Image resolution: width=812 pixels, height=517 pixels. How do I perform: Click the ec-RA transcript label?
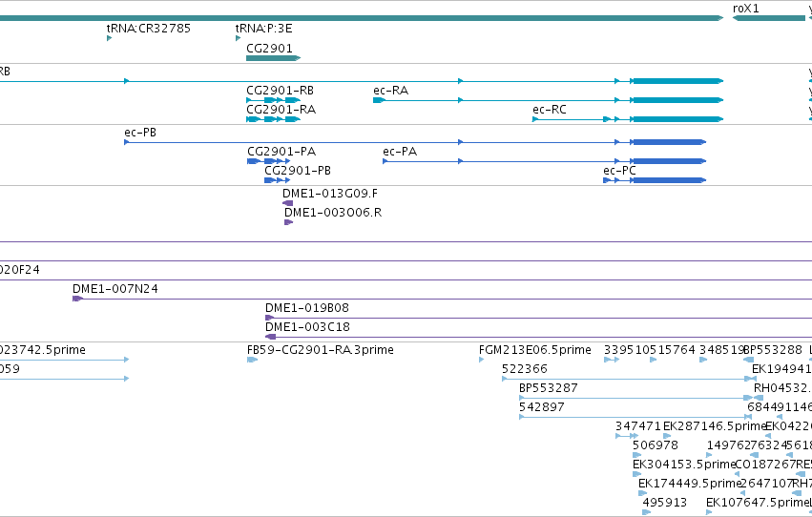390,91
